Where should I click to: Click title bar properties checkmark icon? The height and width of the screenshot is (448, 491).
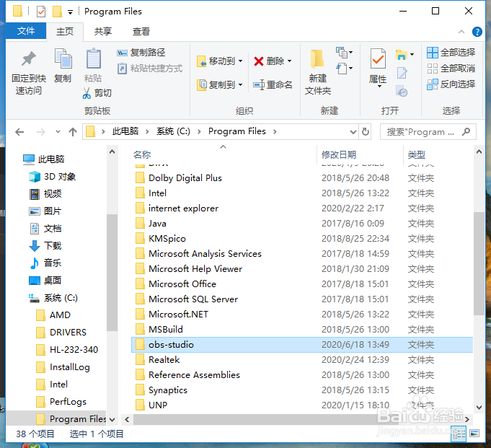[41, 12]
